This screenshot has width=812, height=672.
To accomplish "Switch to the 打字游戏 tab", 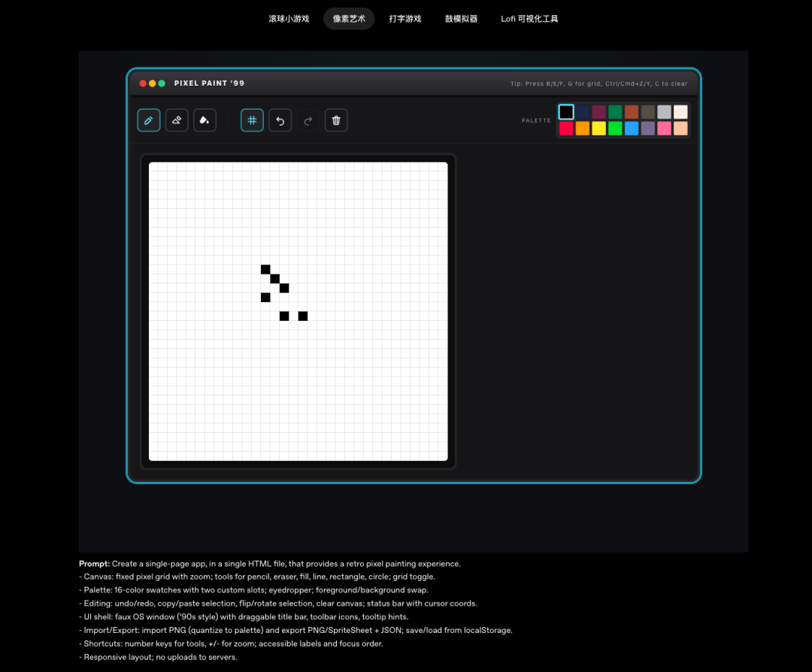I will 405,19.
